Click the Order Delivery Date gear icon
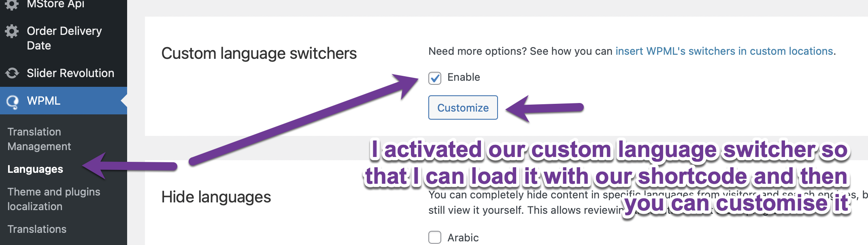This screenshot has height=245, width=868. click(x=12, y=31)
